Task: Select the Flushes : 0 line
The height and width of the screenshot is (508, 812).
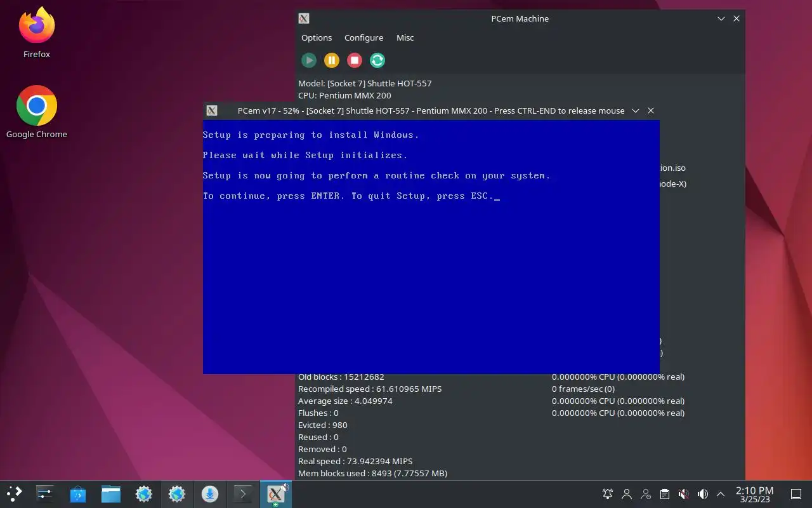Action: point(318,413)
